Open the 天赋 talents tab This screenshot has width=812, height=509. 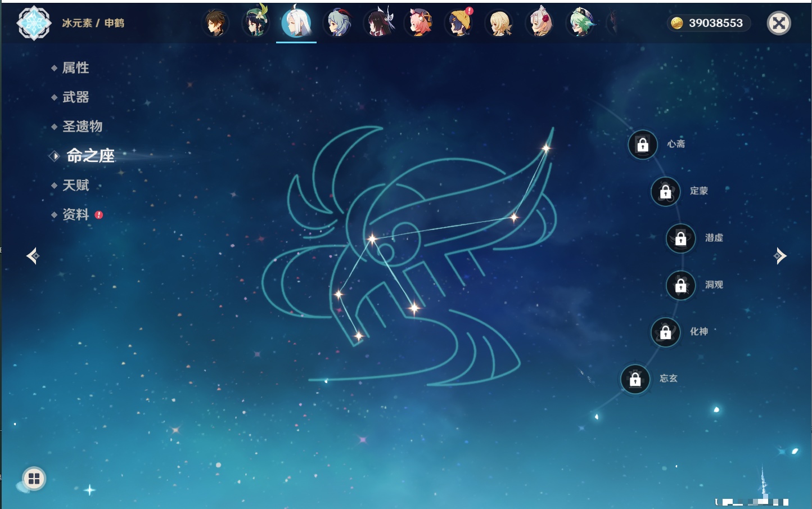click(75, 185)
